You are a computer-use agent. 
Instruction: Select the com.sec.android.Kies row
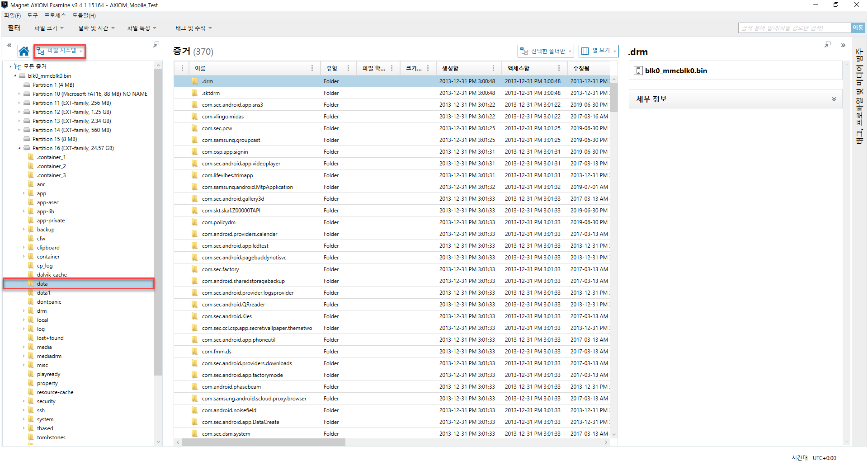(x=392, y=316)
